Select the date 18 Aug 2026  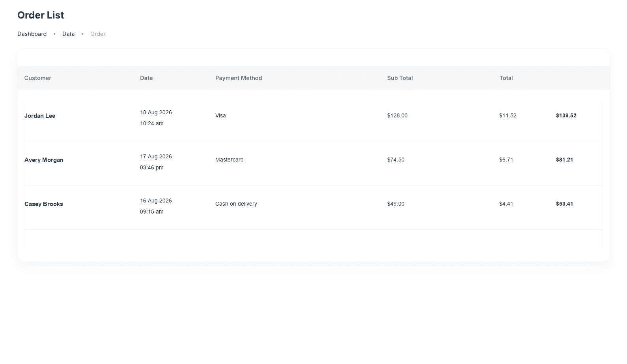point(156,112)
